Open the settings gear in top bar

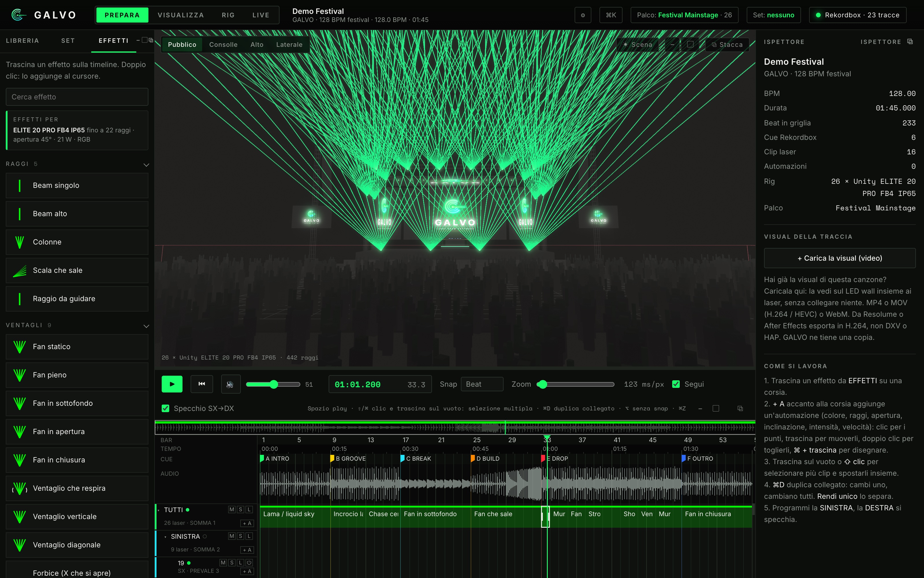pos(583,15)
